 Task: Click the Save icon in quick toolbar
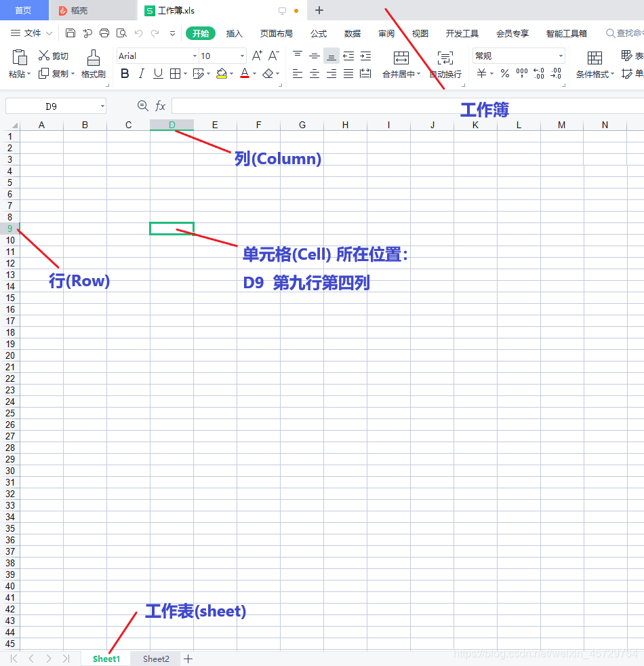click(x=71, y=33)
